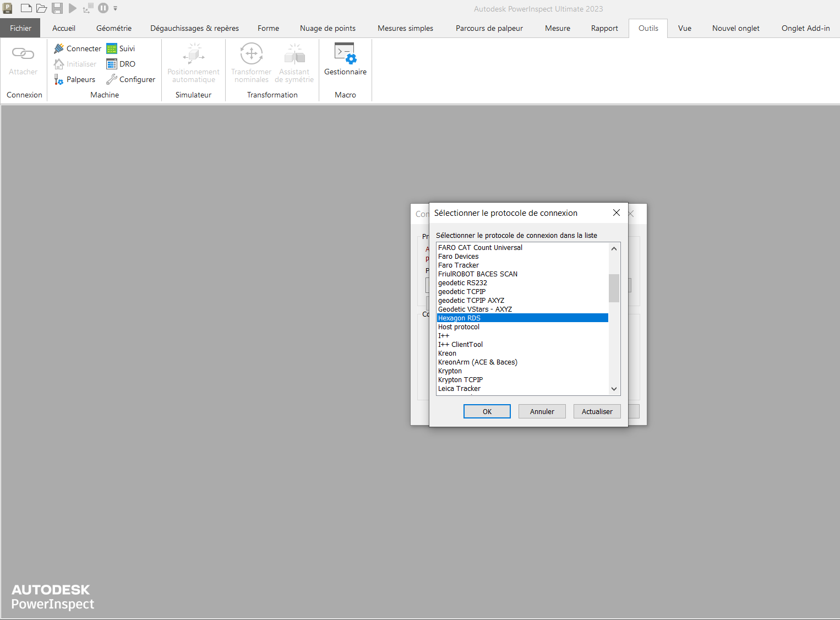Viewport: 840px width, 620px height.
Task: Click the protocol list scroll-up arrow
Action: [614, 248]
